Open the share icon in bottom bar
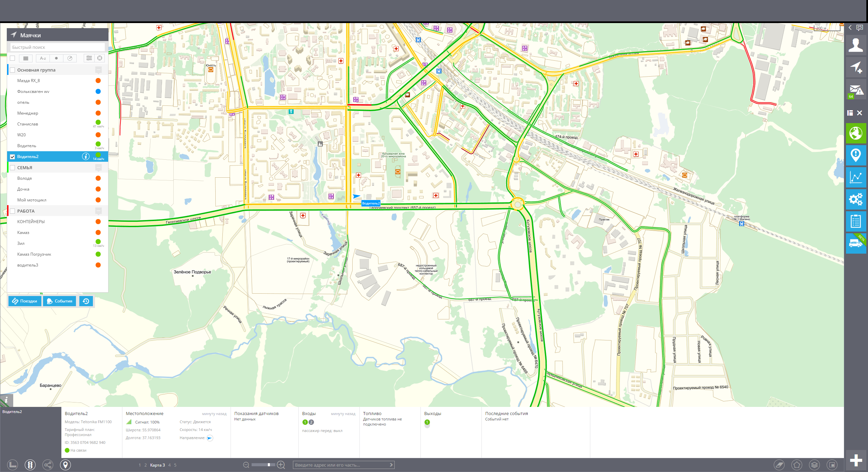Viewport: 868px width, 472px height. point(48,465)
